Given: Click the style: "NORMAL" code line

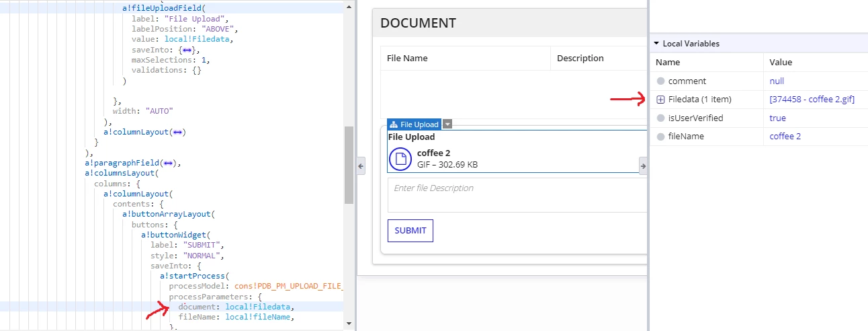Looking at the screenshot, I should (187, 256).
